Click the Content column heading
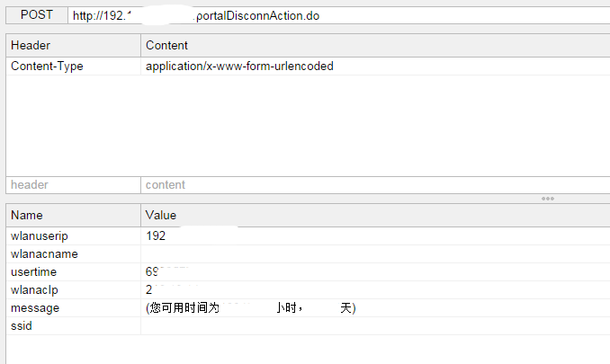This screenshot has height=364, width=610. pos(375,46)
